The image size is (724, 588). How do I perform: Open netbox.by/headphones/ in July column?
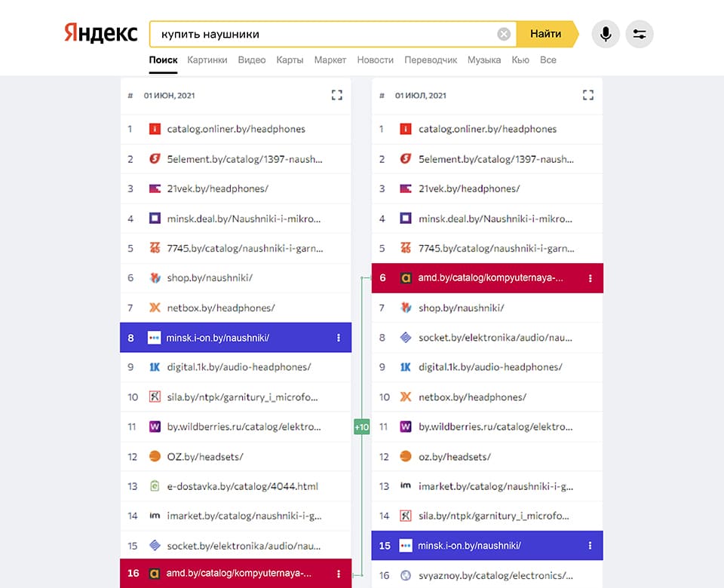[472, 397]
